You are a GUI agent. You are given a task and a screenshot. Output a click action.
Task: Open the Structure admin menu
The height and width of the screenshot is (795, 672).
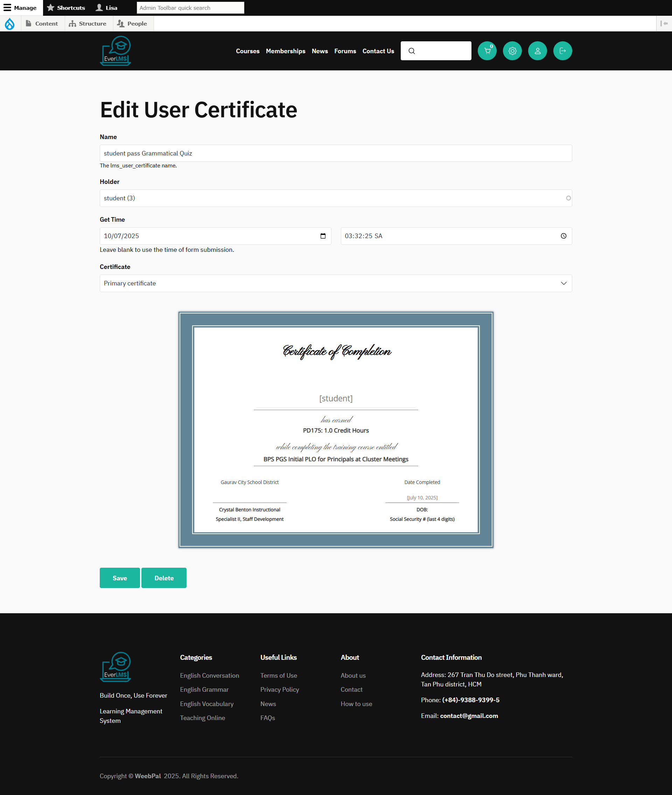(x=88, y=23)
